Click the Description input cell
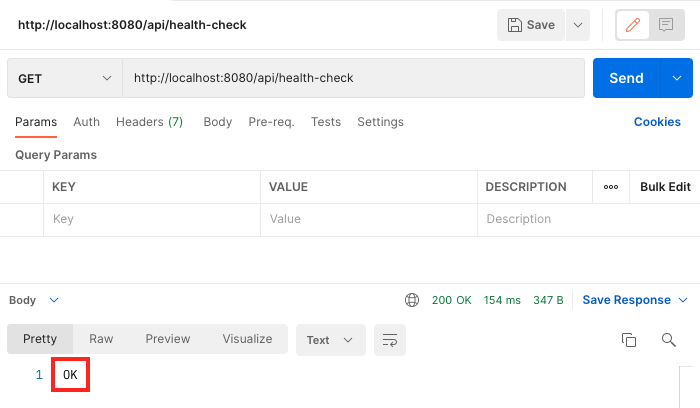The width and height of the screenshot is (700, 408). [588, 219]
